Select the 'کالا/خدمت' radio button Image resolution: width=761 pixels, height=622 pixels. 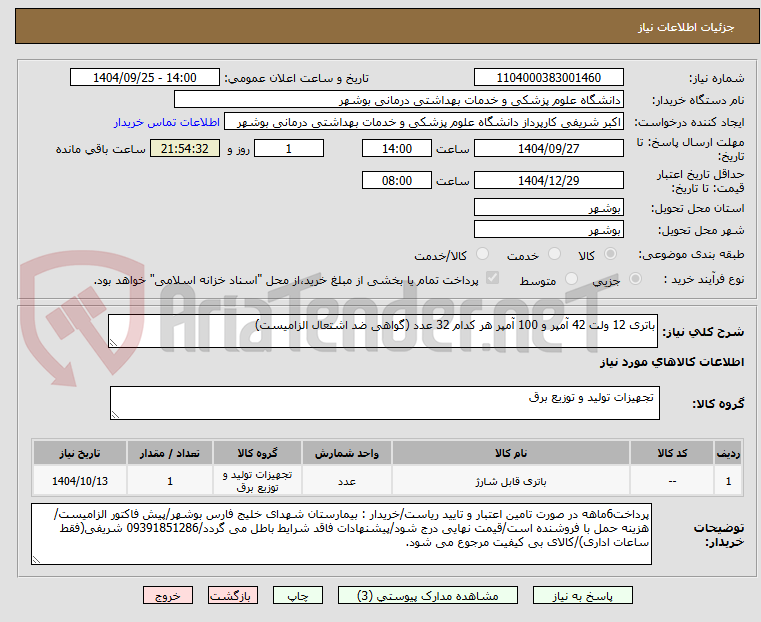pos(482,254)
